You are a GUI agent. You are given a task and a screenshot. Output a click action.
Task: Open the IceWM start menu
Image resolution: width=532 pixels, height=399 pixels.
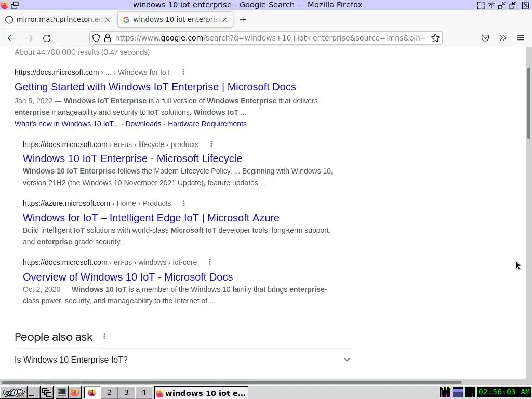[13, 393]
